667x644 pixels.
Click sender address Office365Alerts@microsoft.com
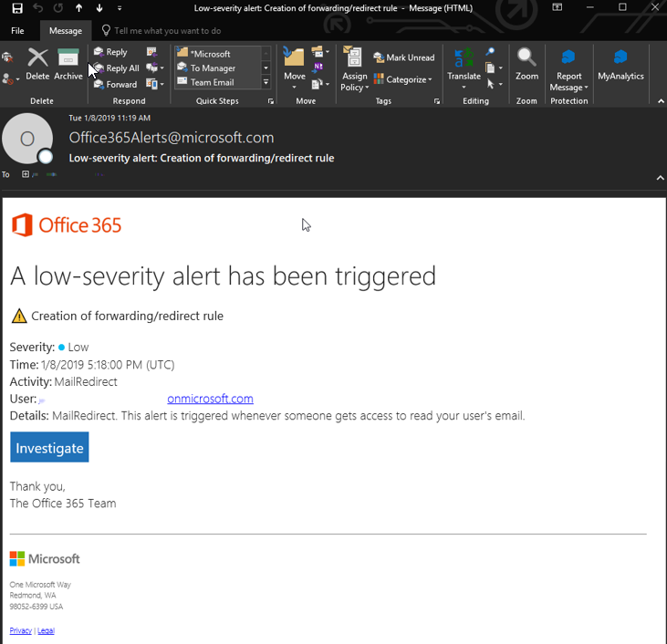pos(172,138)
